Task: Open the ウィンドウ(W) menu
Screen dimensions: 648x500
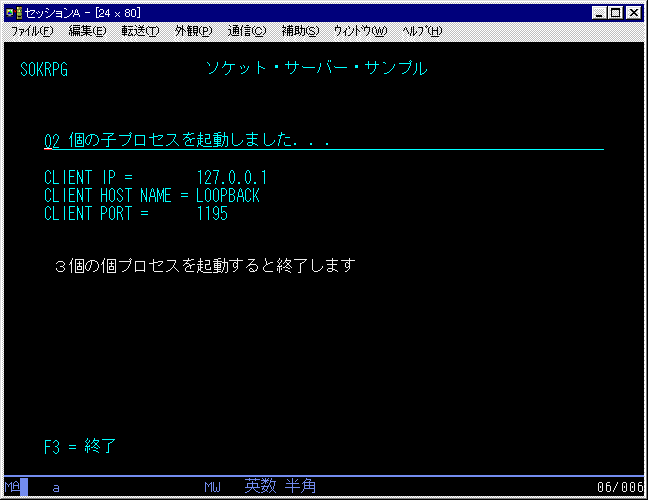Action: (360, 31)
